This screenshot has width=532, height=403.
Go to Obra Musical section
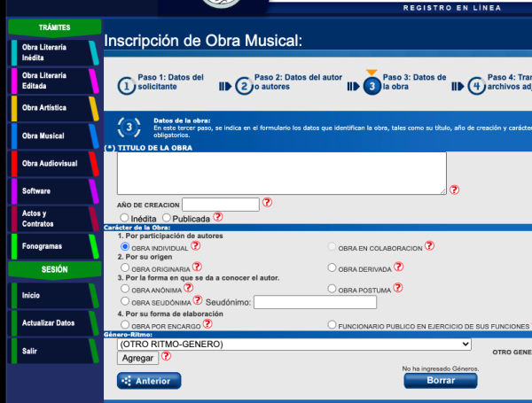click(x=54, y=136)
